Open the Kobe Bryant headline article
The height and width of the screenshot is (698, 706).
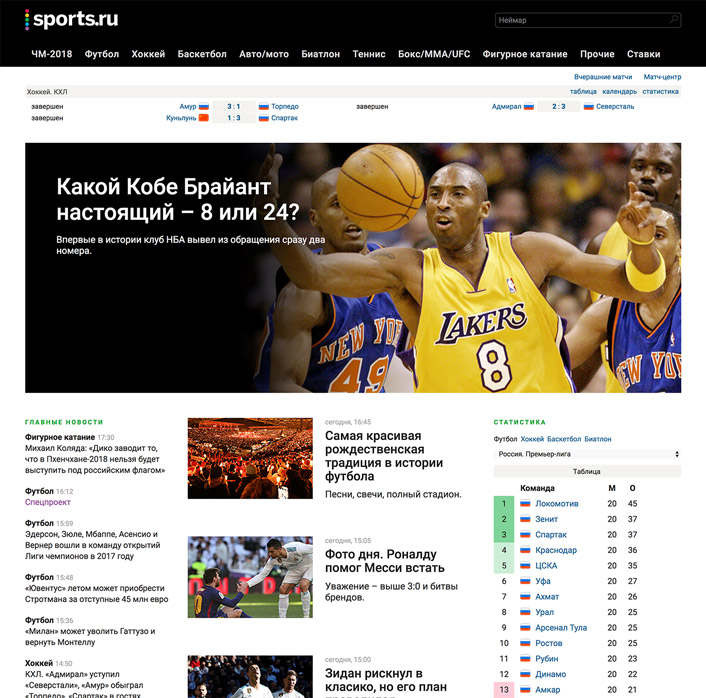tap(177, 199)
